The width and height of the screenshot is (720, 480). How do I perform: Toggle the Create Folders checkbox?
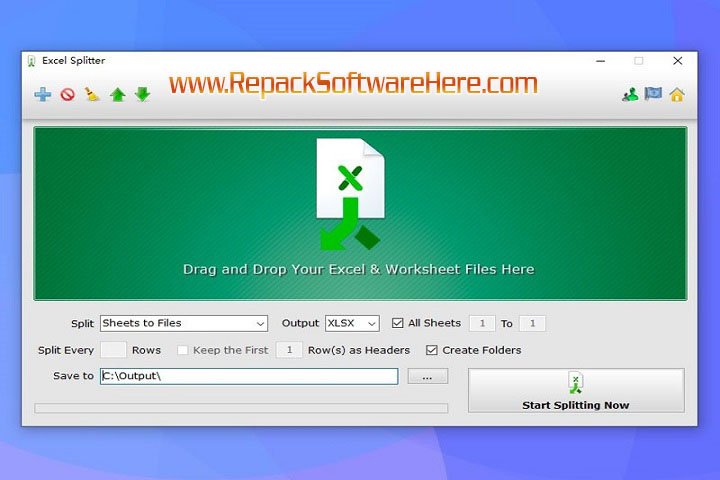[432, 350]
